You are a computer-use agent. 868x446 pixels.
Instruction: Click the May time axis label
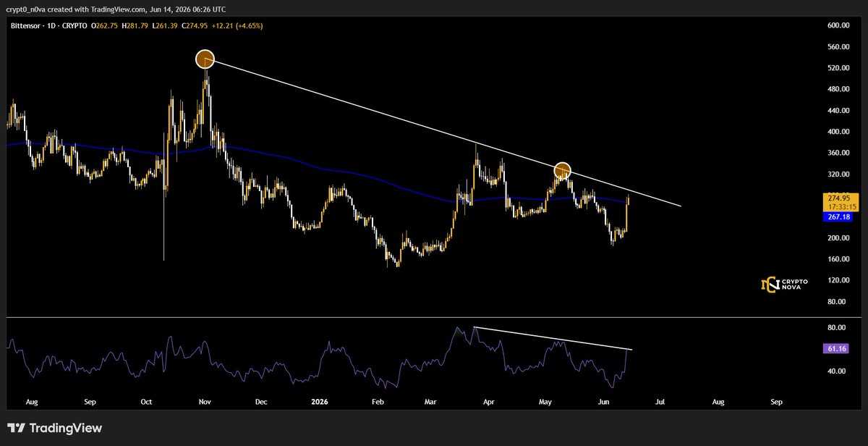(x=545, y=400)
